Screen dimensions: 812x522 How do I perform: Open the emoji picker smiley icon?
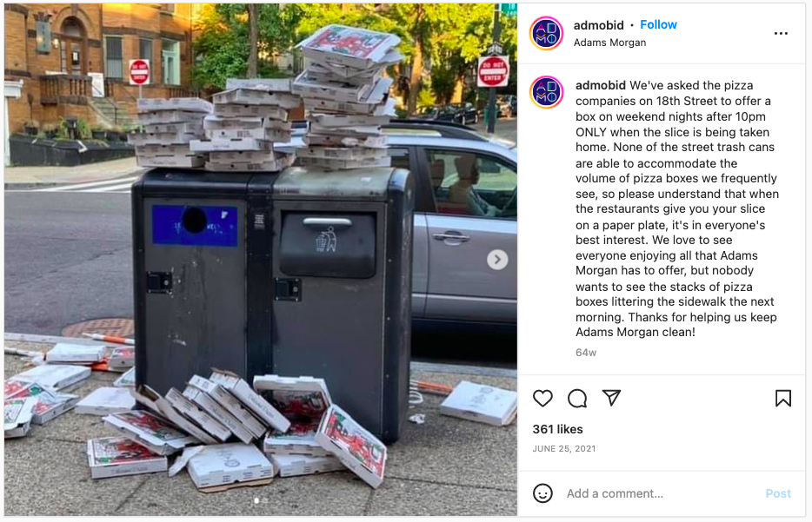pyautogui.click(x=542, y=493)
